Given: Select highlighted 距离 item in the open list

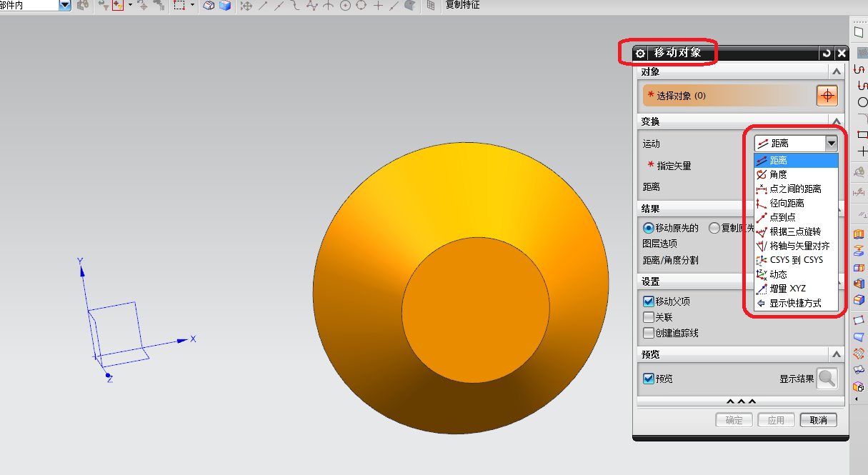Looking at the screenshot, I should 796,161.
